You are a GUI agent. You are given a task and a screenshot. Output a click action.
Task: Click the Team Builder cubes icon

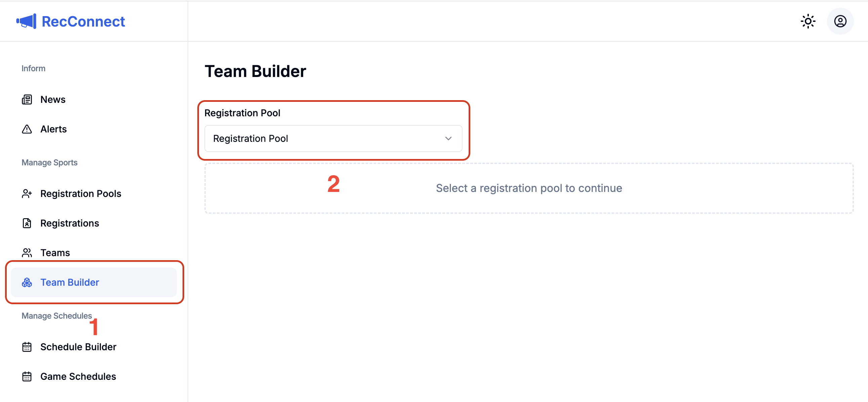27,282
